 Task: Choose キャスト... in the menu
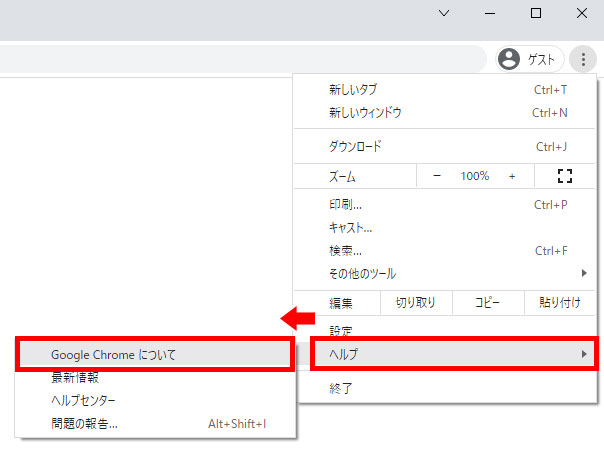click(444, 228)
